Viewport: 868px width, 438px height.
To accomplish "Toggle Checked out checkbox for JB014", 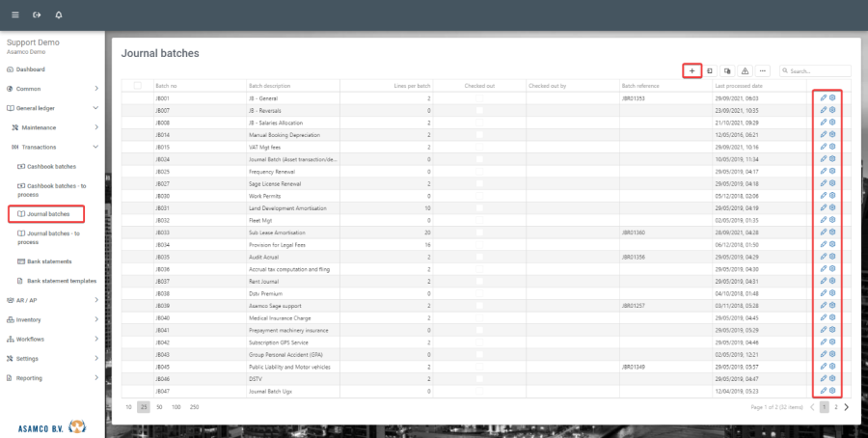I will [479, 135].
